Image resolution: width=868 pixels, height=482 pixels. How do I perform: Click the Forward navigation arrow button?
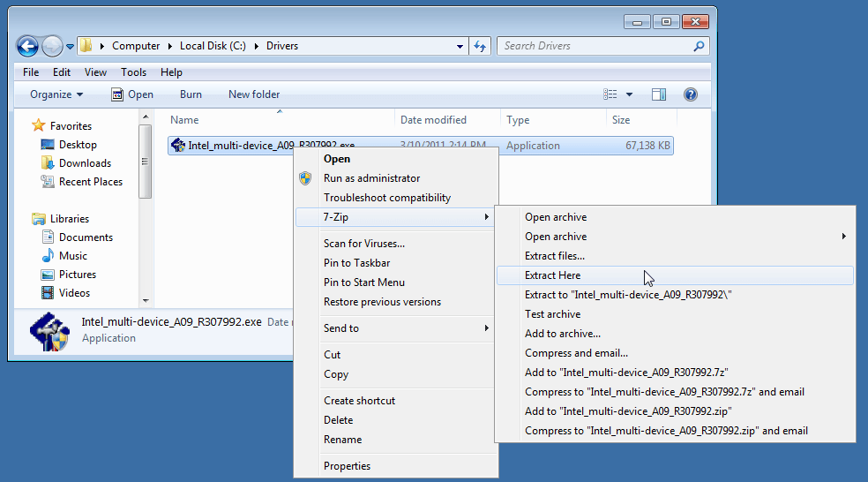pos(53,46)
